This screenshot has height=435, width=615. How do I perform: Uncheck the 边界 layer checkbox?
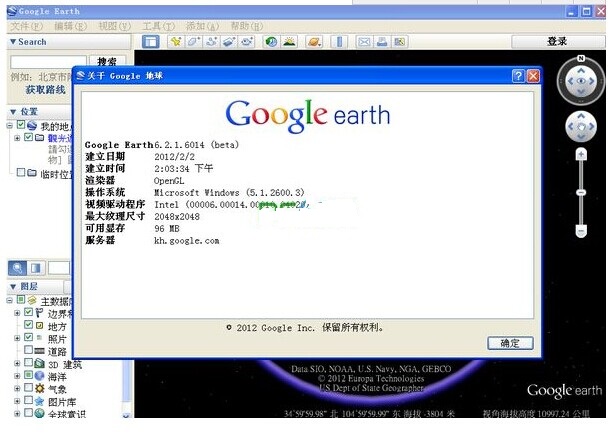[28, 312]
